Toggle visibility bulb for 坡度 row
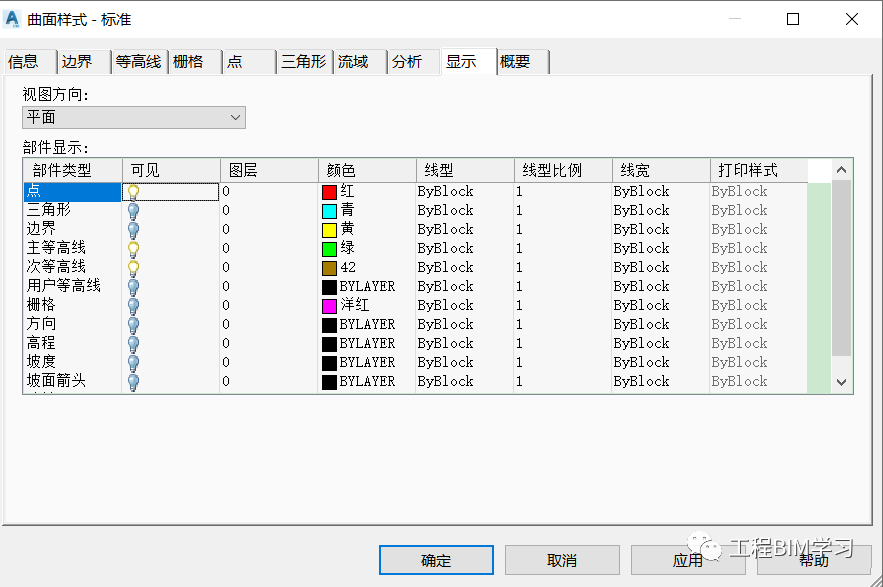This screenshot has width=883, height=587. coord(133,363)
